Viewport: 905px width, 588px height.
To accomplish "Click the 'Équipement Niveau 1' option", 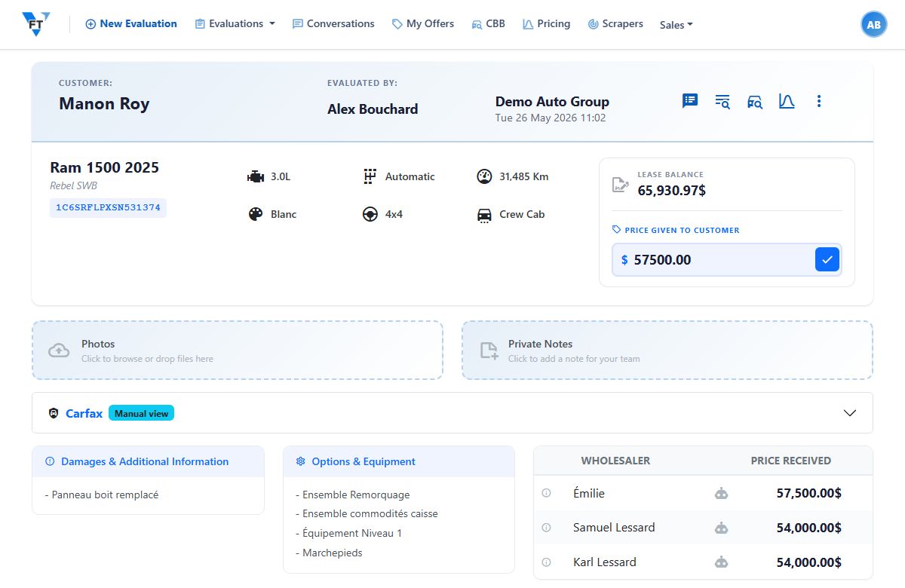I will (x=349, y=534).
